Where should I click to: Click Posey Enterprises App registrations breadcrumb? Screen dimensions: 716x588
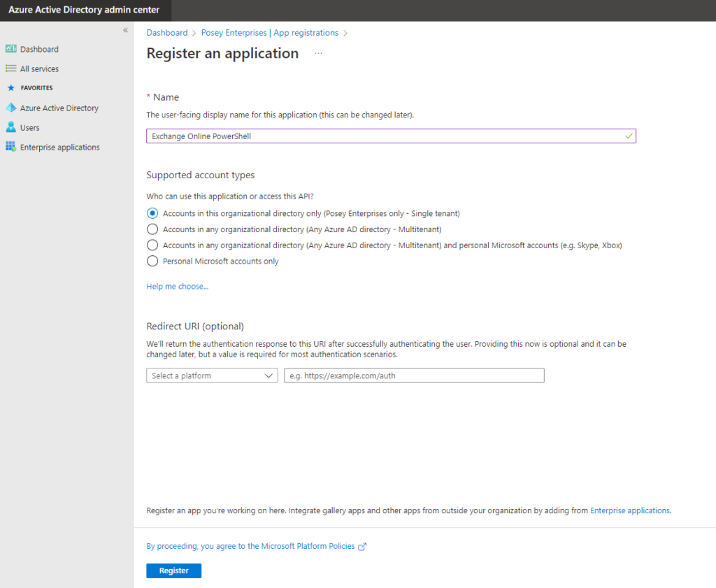coord(270,33)
